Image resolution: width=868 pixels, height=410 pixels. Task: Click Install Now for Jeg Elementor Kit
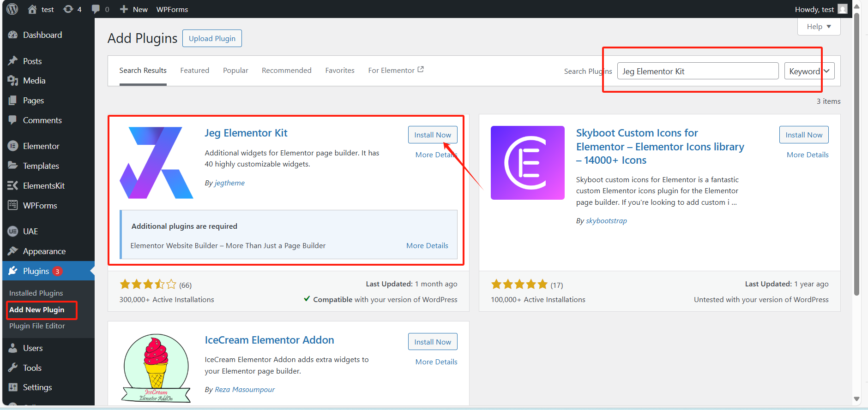pos(432,135)
